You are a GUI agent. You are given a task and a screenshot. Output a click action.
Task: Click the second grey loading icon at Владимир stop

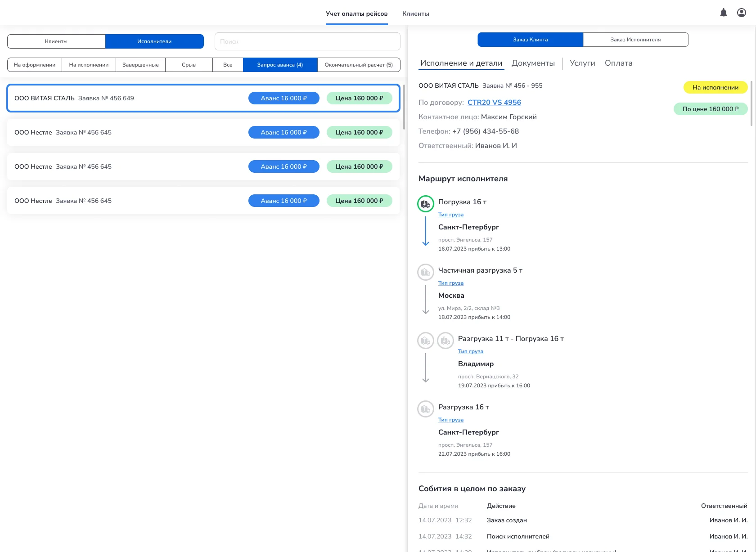click(445, 341)
